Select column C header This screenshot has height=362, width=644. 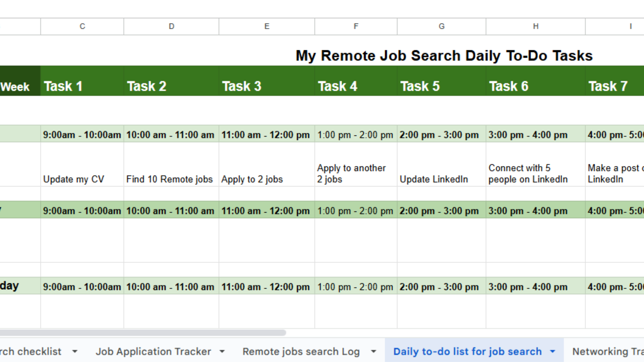click(x=82, y=26)
